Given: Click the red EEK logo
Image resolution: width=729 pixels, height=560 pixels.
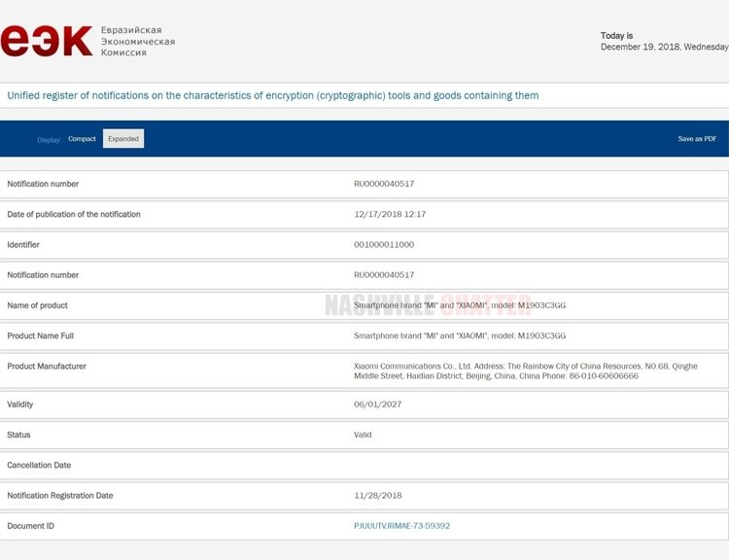Looking at the screenshot, I should click(x=46, y=41).
